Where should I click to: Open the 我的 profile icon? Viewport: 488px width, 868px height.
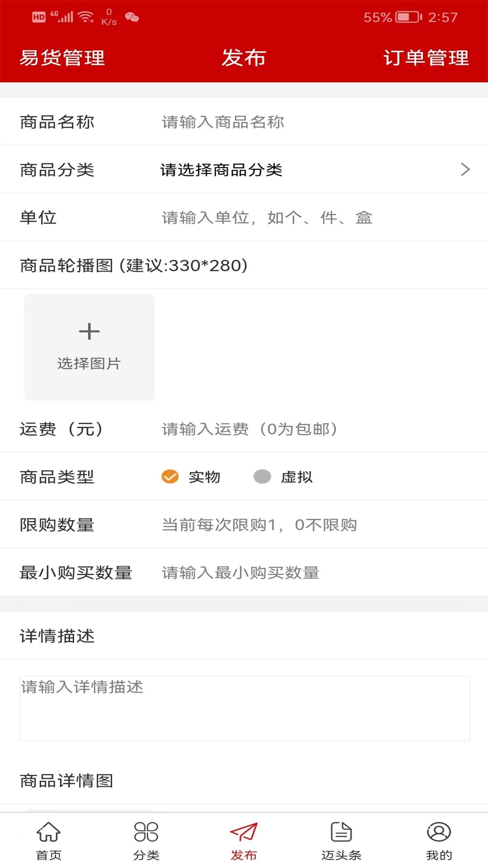pyautogui.click(x=439, y=839)
